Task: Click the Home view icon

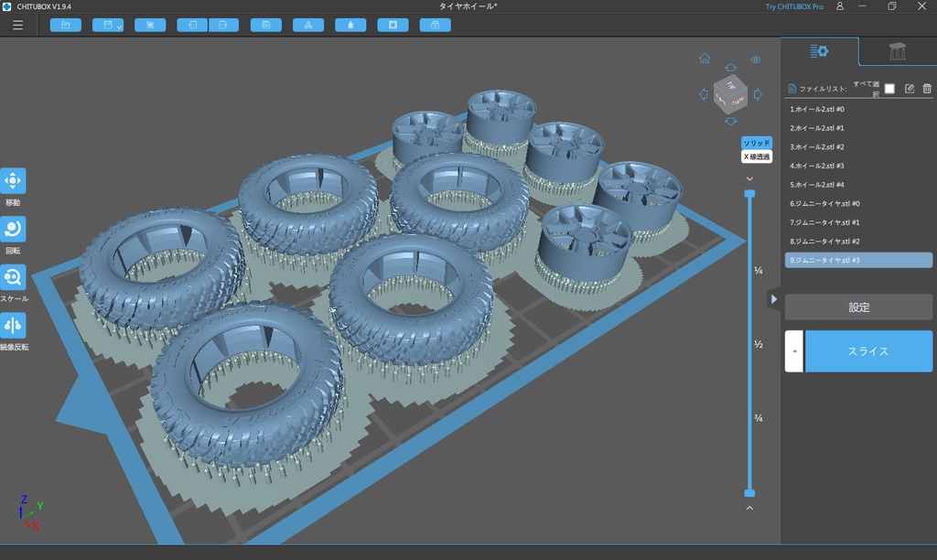Action: [x=705, y=59]
